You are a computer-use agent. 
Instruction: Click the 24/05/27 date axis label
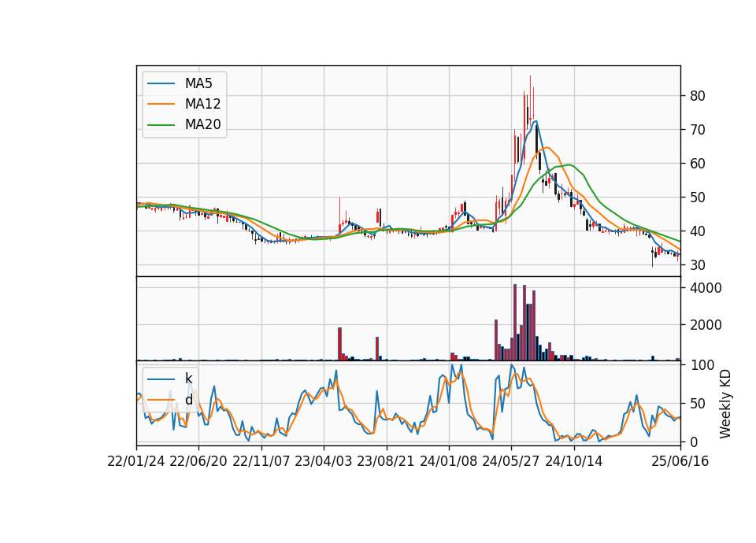(511, 461)
